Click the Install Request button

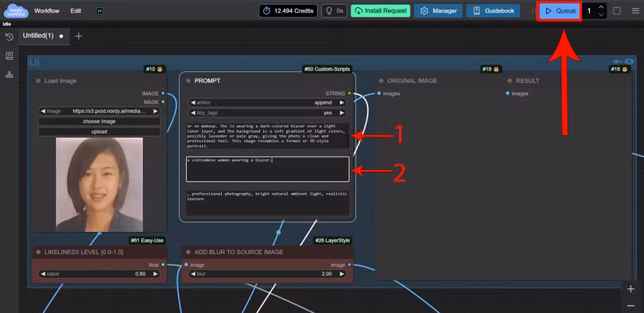pyautogui.click(x=380, y=11)
